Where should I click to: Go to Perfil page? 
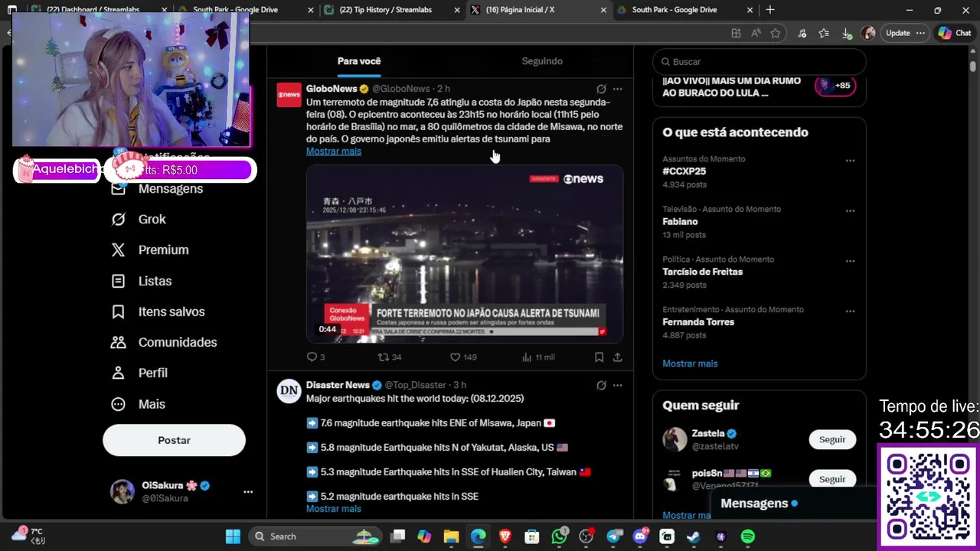[x=139, y=373]
